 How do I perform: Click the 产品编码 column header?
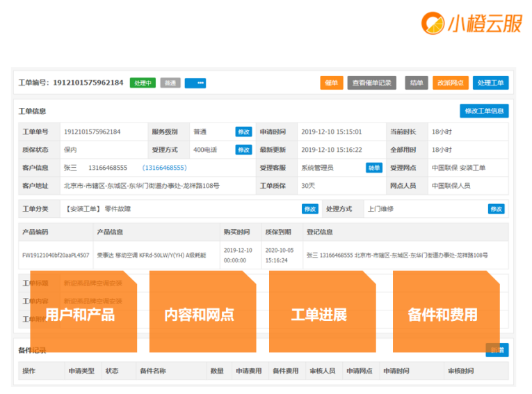[x=35, y=232]
